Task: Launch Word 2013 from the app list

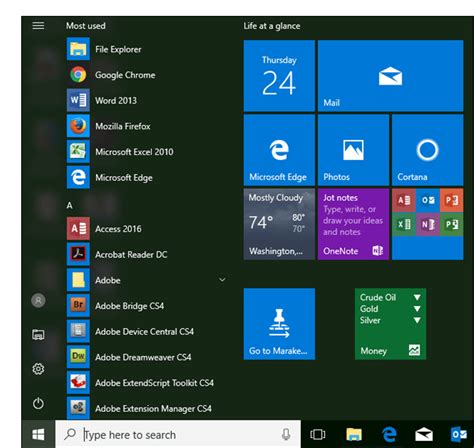Action: (147, 100)
